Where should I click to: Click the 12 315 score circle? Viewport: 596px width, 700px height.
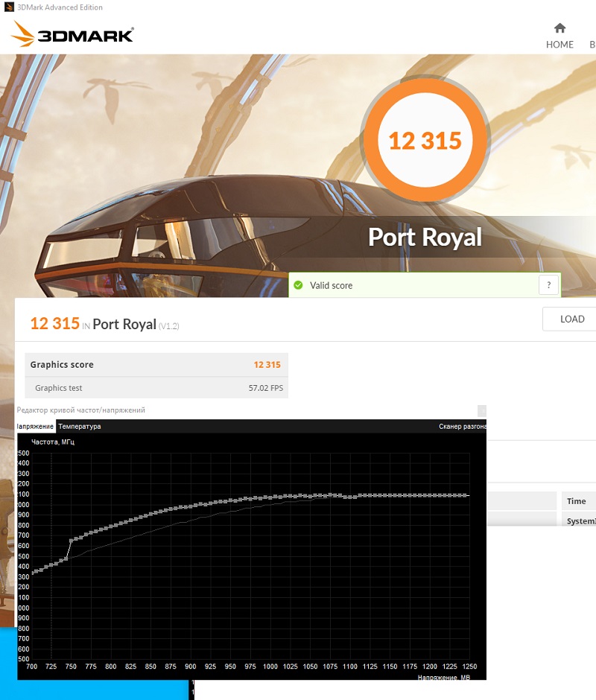[x=425, y=140]
